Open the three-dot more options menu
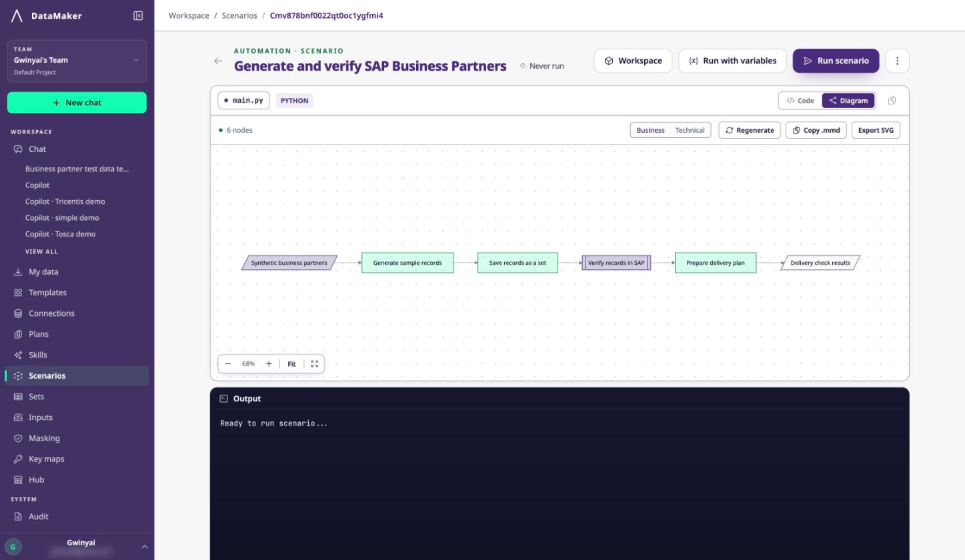965x560 pixels. pos(897,61)
